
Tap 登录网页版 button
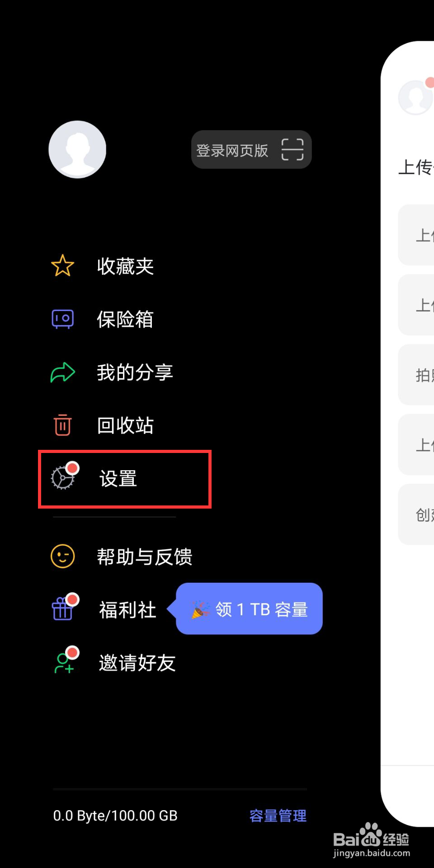point(251,150)
